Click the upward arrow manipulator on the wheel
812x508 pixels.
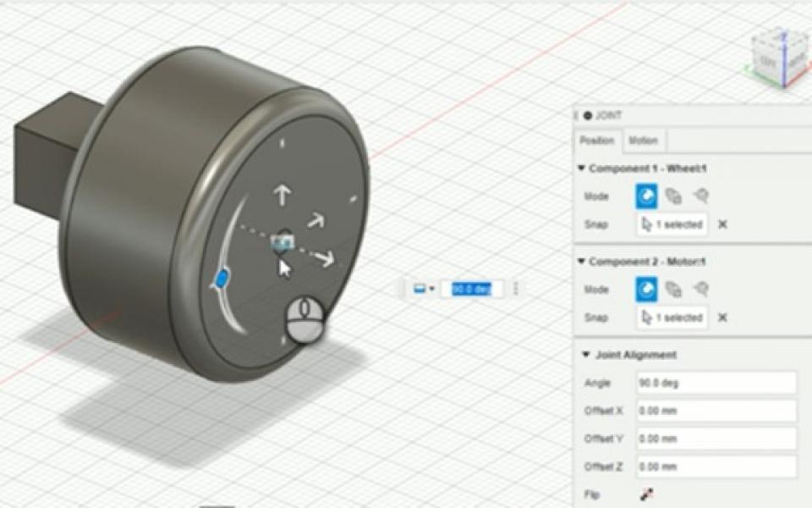coord(282,196)
